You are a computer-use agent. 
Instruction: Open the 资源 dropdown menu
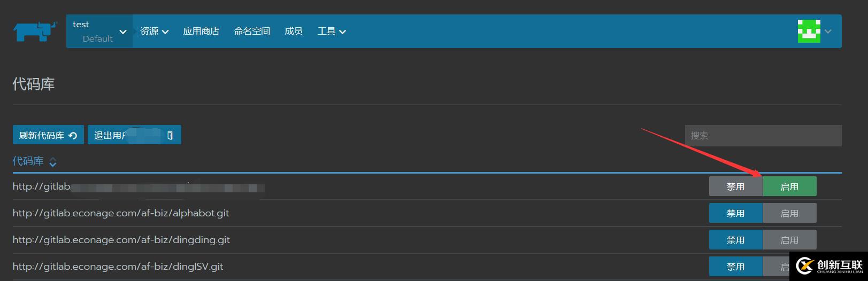[154, 32]
